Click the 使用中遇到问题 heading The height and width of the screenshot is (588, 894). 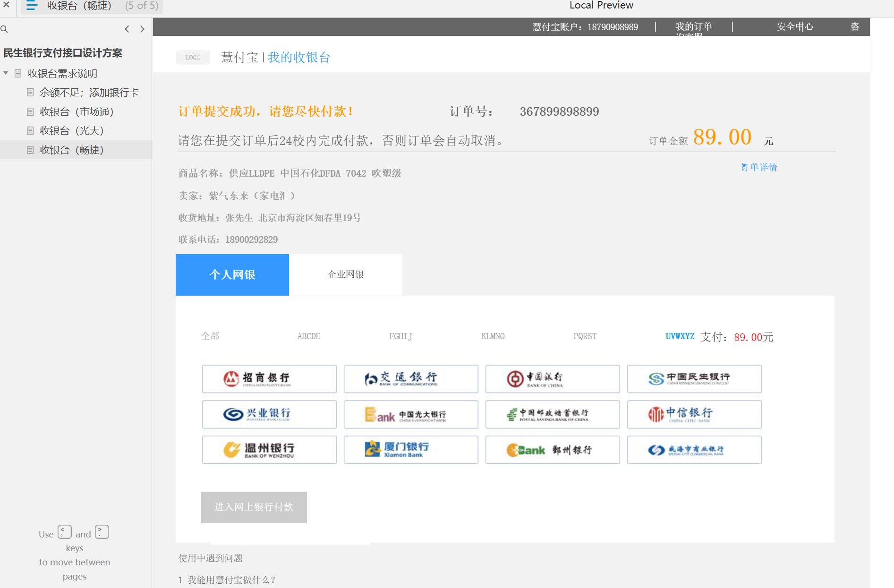point(210,558)
